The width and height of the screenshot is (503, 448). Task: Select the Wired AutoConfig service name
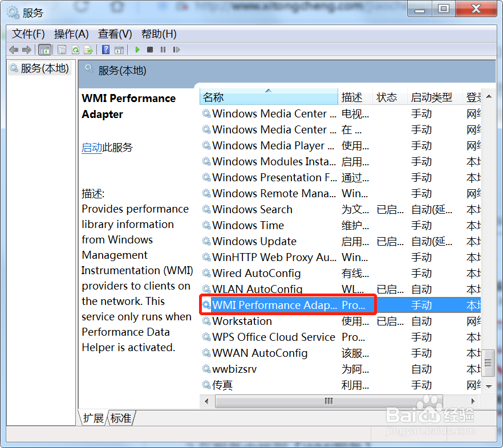(x=256, y=273)
